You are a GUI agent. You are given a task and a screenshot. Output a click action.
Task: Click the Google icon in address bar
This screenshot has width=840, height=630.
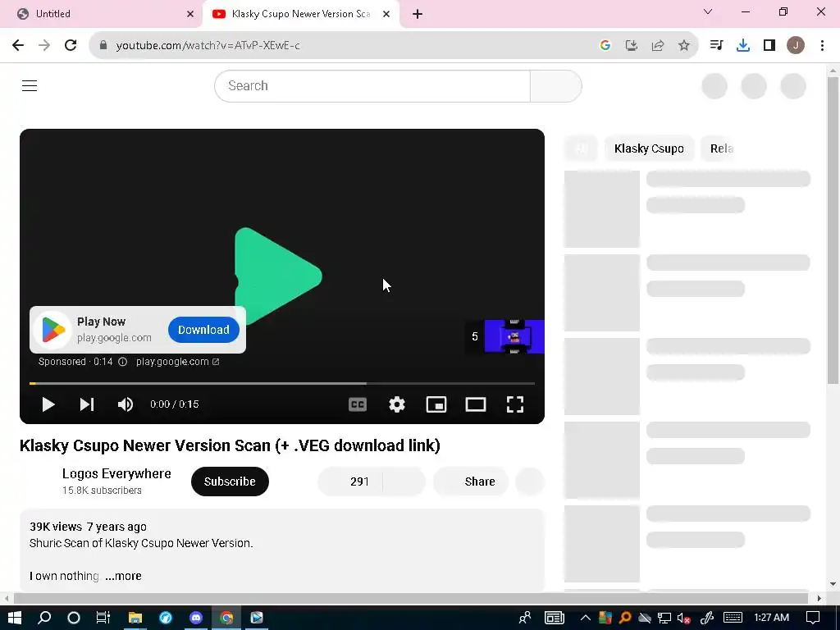point(605,46)
